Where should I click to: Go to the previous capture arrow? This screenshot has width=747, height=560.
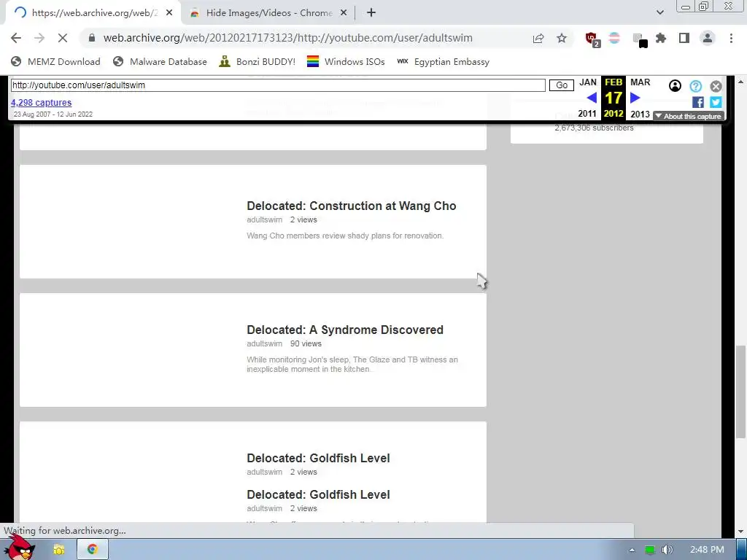(x=591, y=98)
